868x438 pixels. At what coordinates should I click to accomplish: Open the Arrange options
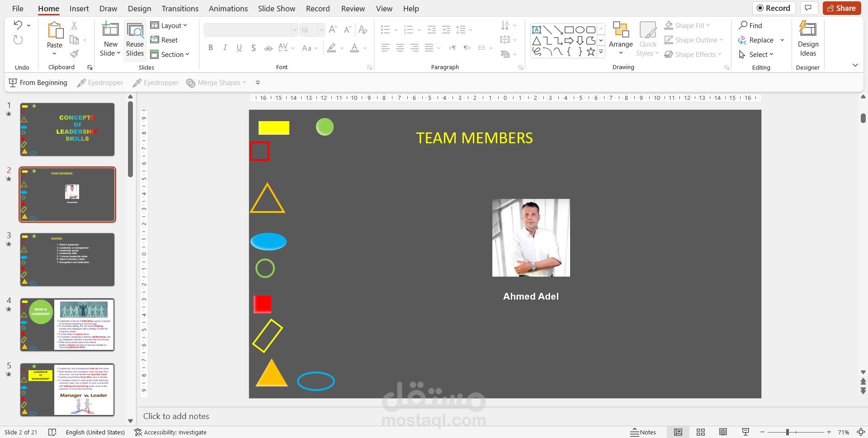pyautogui.click(x=621, y=39)
